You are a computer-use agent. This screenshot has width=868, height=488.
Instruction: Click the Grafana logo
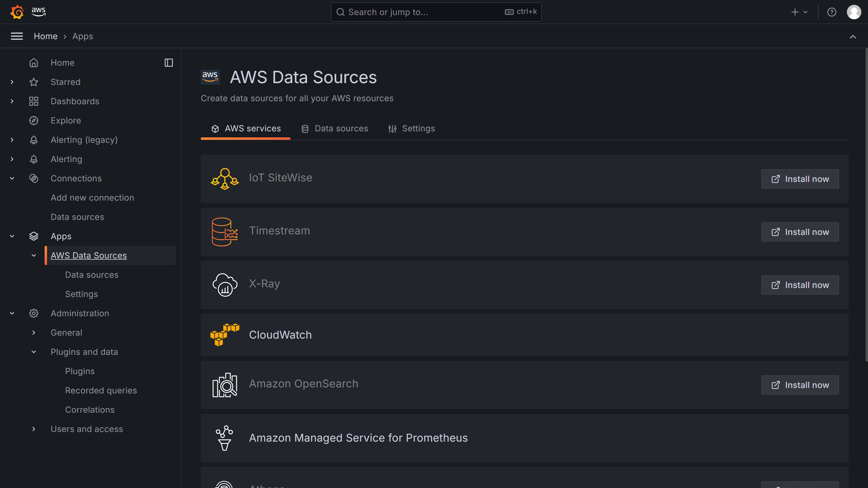pos(17,12)
